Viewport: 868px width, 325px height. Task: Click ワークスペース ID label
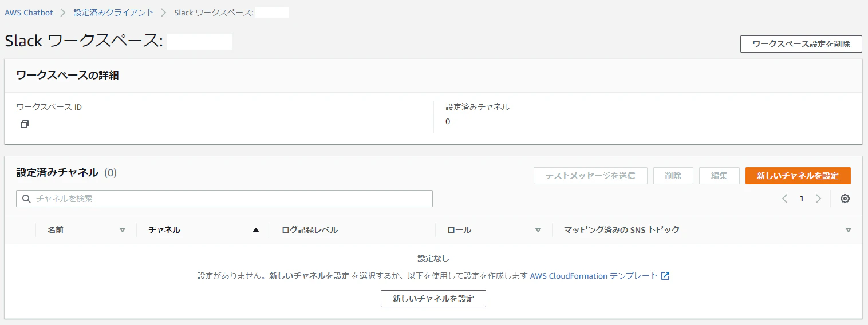[x=49, y=107]
